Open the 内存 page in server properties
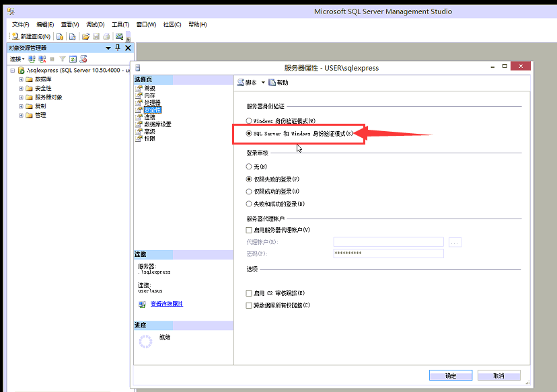Viewport: 557px width, 392px height. 149,95
